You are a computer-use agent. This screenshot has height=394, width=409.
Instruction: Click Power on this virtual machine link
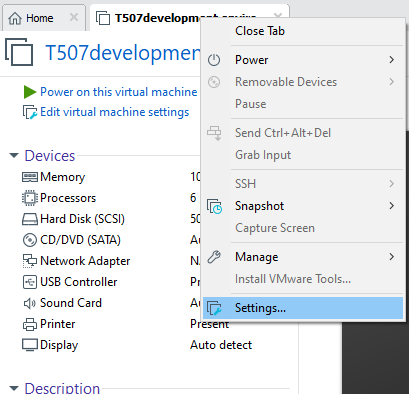click(x=119, y=92)
